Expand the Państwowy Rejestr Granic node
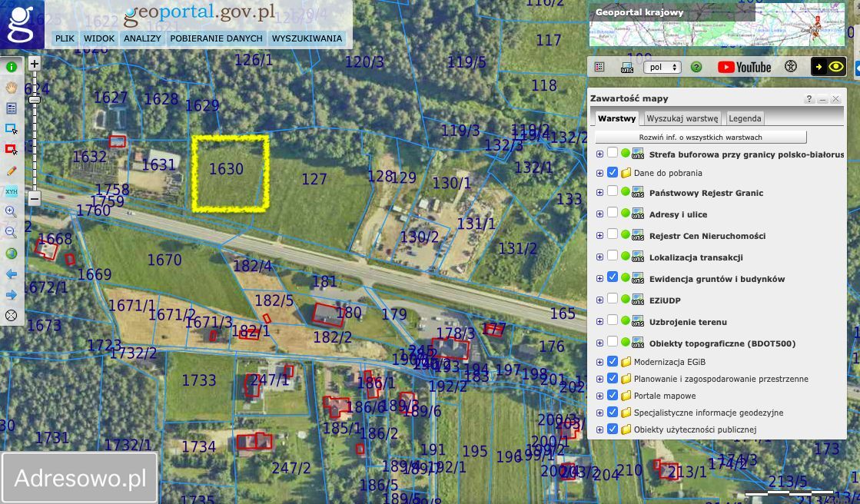Image resolution: width=860 pixels, height=504 pixels. click(x=599, y=193)
